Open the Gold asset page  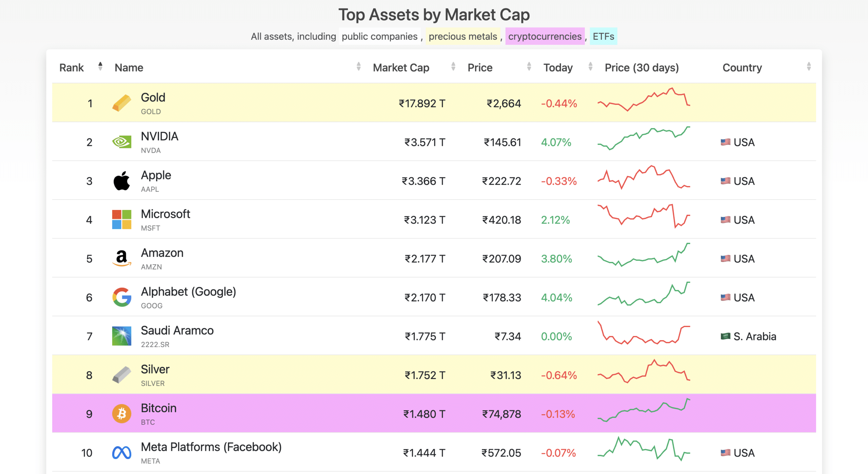(x=153, y=97)
